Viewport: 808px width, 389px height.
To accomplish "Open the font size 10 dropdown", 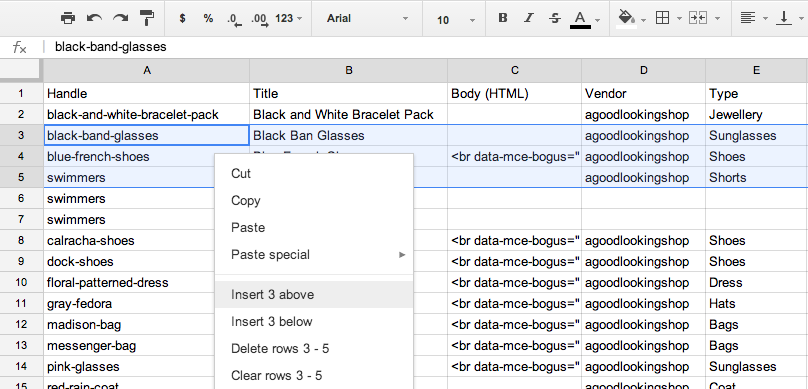I will pyautogui.click(x=456, y=20).
